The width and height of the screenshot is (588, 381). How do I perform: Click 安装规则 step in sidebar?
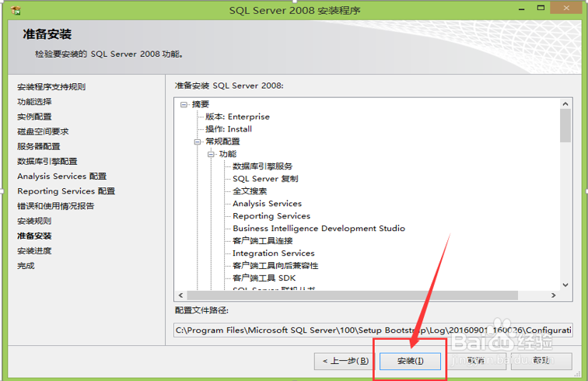click(x=34, y=221)
